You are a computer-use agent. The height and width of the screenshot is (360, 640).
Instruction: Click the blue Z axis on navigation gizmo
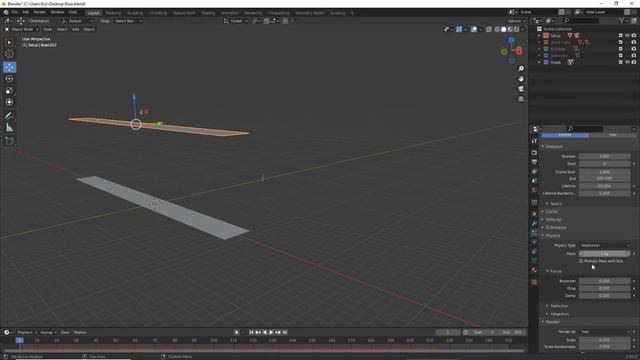coord(511,40)
